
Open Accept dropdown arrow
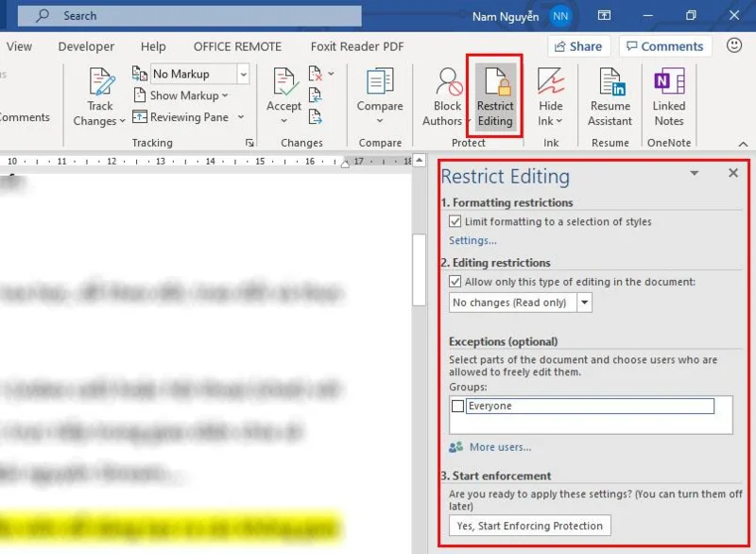(x=284, y=121)
